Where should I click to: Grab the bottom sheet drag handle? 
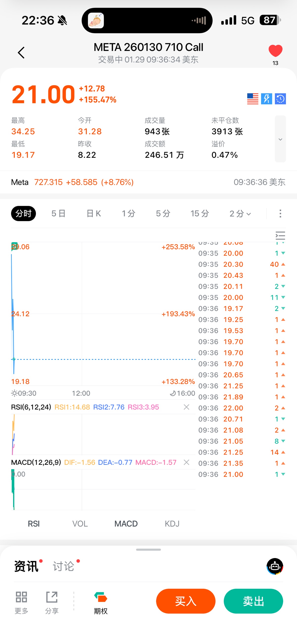[x=148, y=550]
